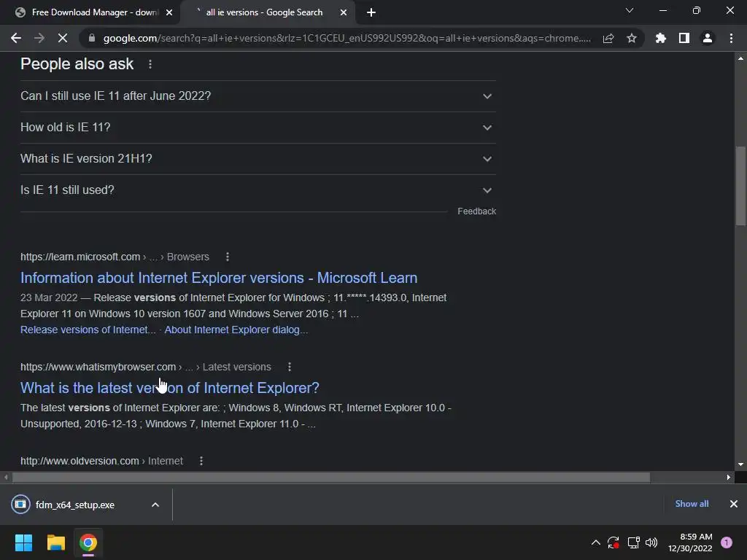Open the site lock information icon
Image resolution: width=747 pixels, height=560 pixels.
(92, 38)
